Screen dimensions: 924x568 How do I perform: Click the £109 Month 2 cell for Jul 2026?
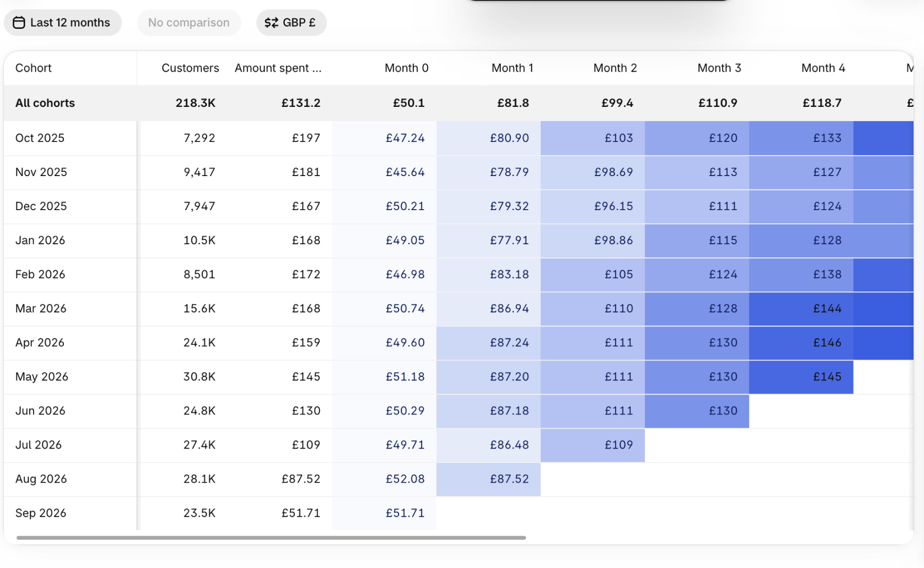pos(593,445)
